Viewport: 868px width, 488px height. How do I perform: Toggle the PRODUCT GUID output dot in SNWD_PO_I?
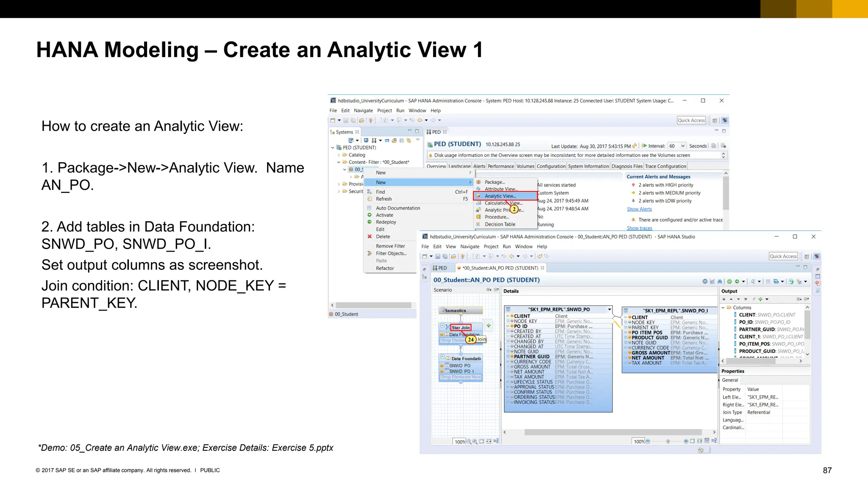point(630,338)
